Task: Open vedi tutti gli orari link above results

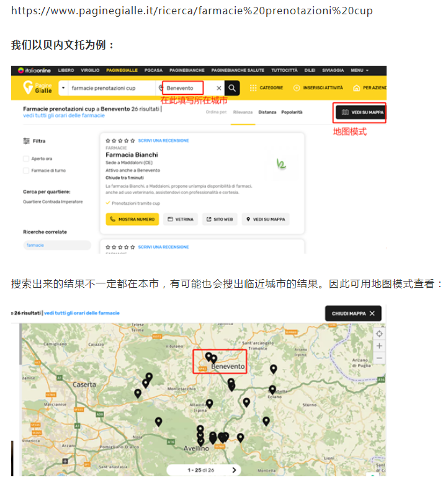Action: 64,115
